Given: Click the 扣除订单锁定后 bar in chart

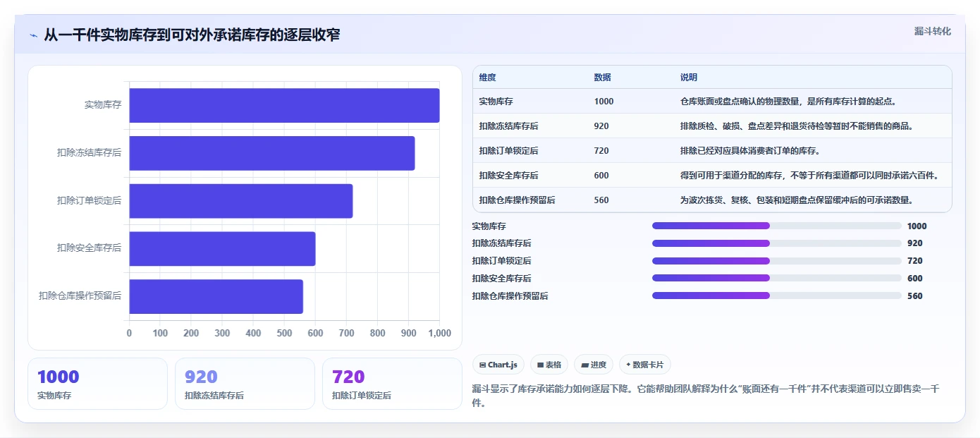Looking at the screenshot, I should (x=240, y=201).
